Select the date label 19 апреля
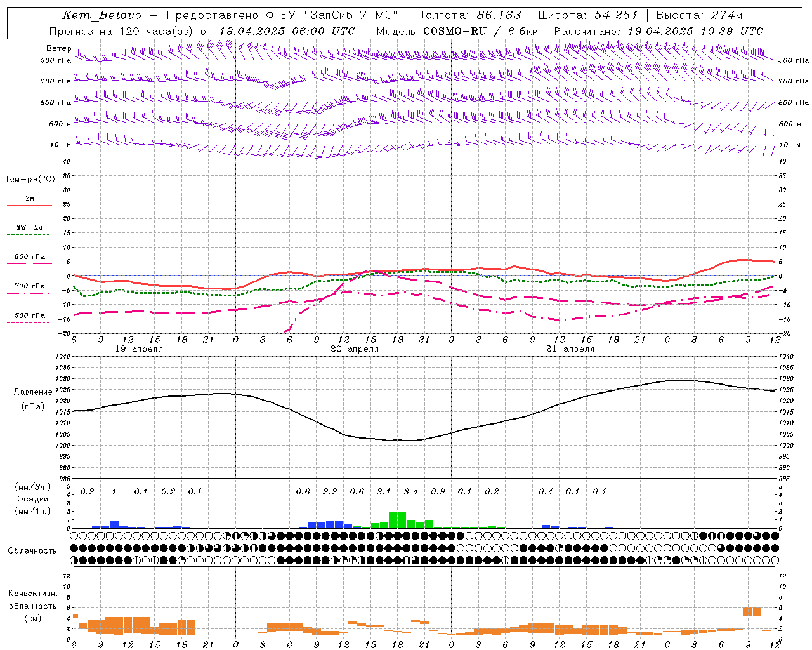Viewport: 812px width, 650px height. point(139,349)
